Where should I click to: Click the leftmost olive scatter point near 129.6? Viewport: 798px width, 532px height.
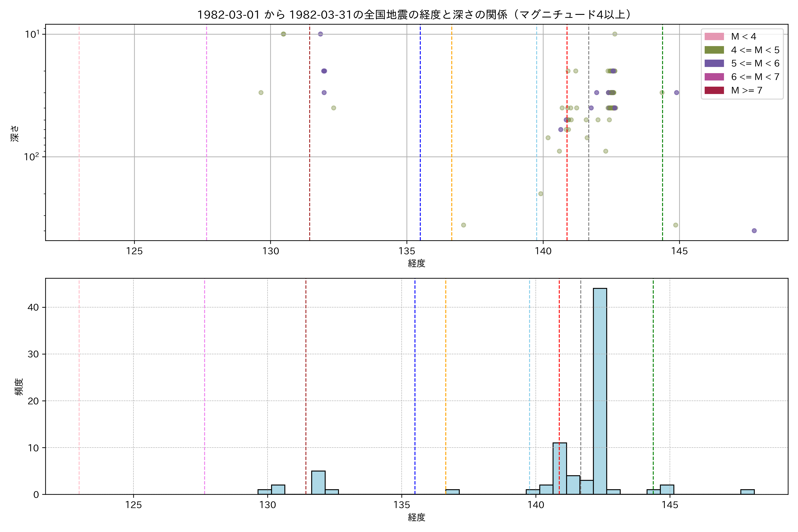click(x=261, y=93)
